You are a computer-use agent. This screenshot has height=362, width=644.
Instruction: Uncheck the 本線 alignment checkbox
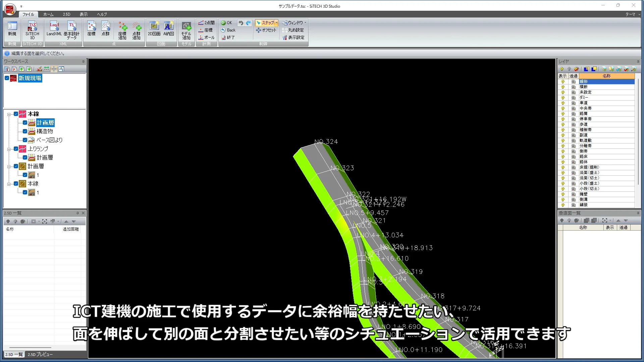point(16,114)
